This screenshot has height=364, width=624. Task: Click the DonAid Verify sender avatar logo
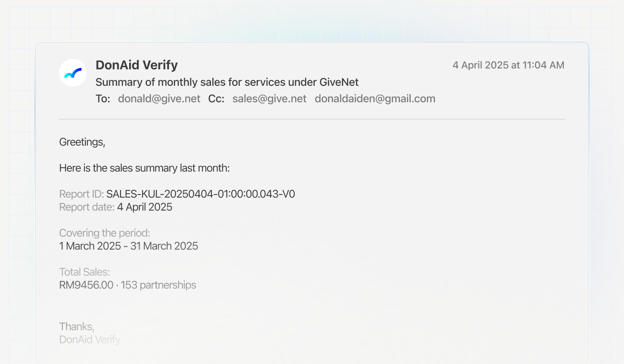[x=73, y=73]
